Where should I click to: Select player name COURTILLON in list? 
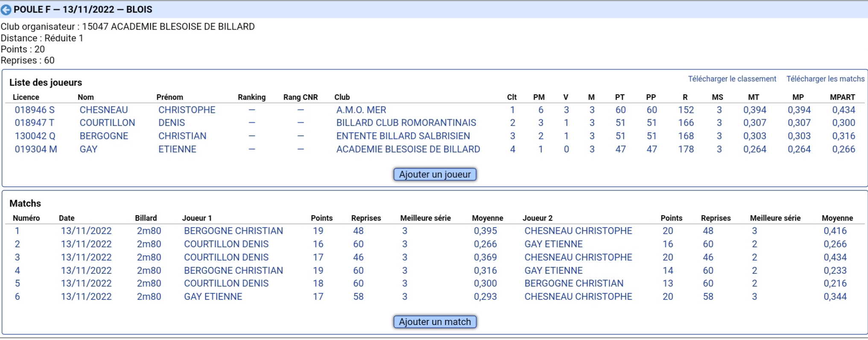107,123
